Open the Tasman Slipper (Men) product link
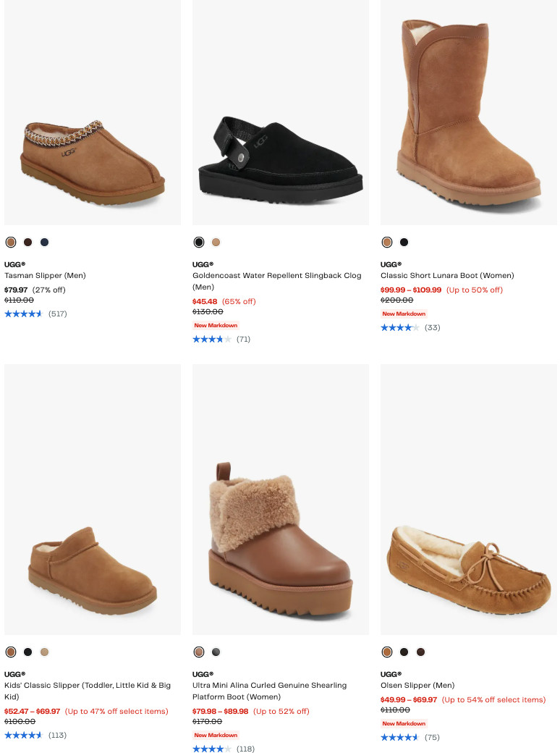560x753 pixels. pyautogui.click(x=45, y=276)
